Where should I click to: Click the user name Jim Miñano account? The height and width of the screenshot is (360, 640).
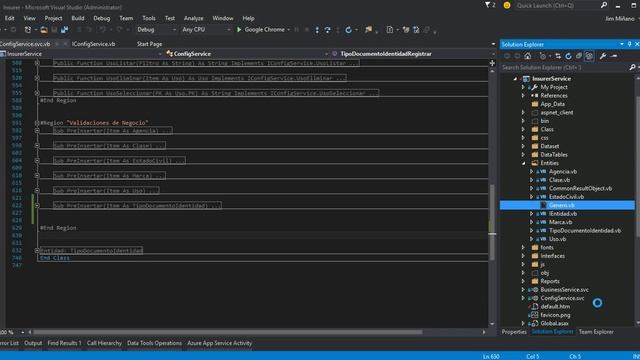(x=620, y=18)
